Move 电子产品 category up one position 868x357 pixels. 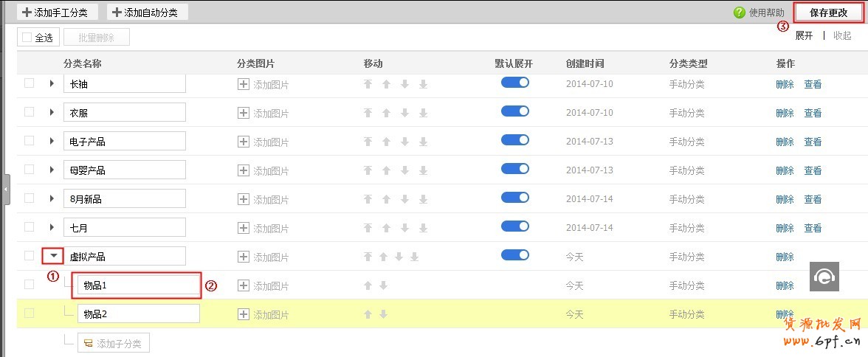point(385,142)
